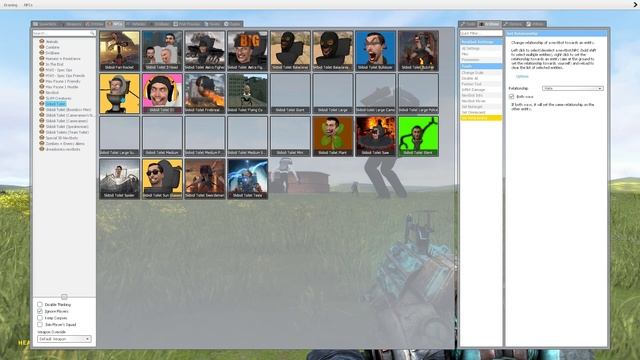Click the icon next to Zombies + Enemy Aliens
Image resolution: width=640 pixels, height=360 pixels.
point(42,143)
